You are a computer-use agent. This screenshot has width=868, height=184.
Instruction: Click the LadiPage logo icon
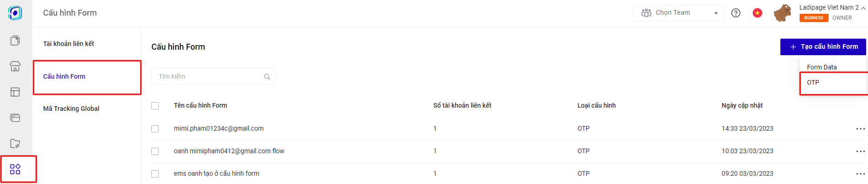(x=15, y=13)
